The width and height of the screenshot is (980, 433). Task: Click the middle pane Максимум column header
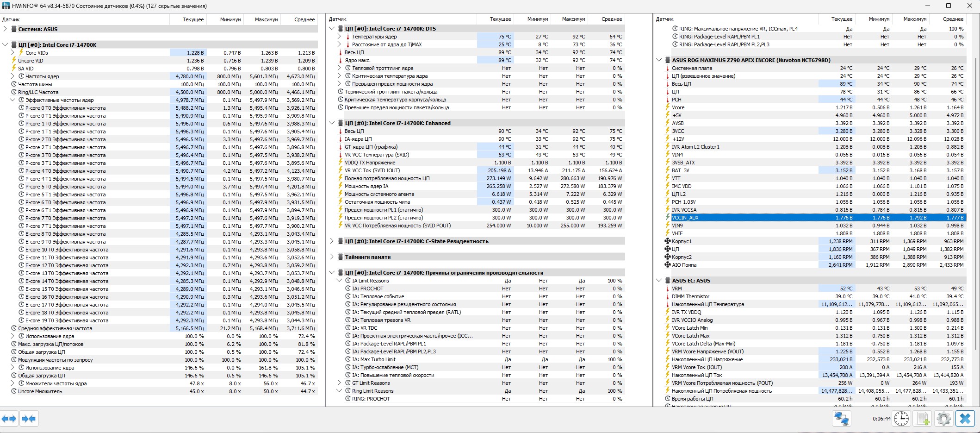(569, 19)
